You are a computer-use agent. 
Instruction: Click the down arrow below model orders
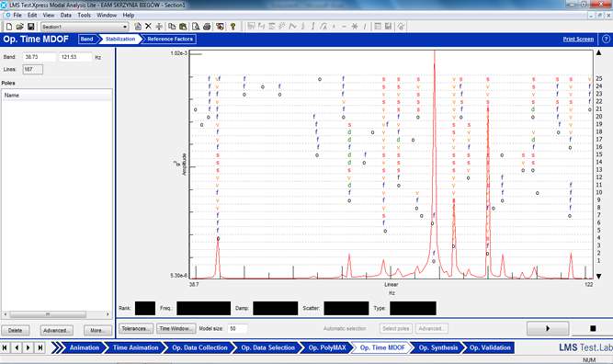coord(598,276)
